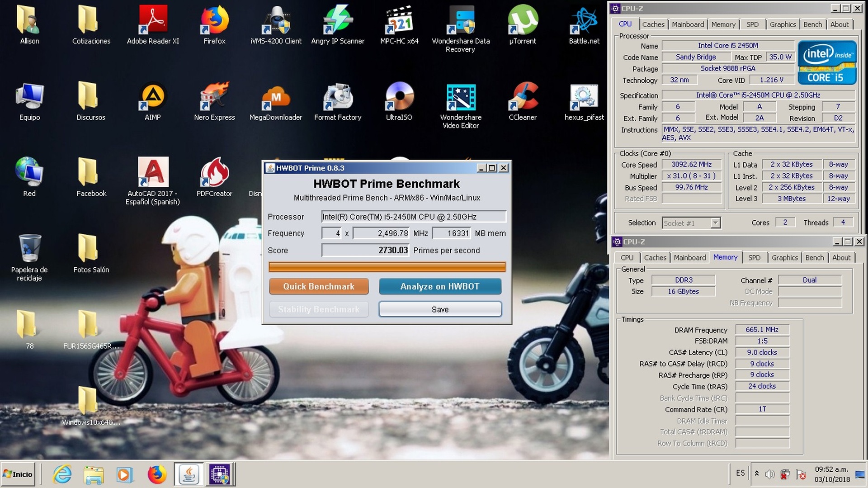Open About tab in top CPU-Z
868x488 pixels.
pos(839,24)
